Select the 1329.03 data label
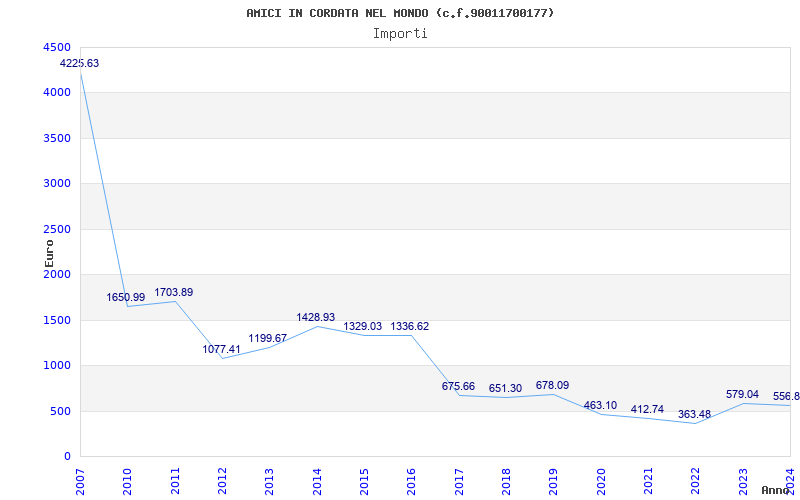The height and width of the screenshot is (500, 800). [363, 327]
